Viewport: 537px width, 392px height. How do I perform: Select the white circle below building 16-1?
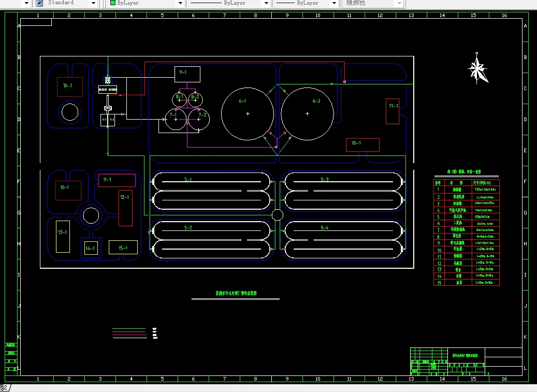point(70,112)
